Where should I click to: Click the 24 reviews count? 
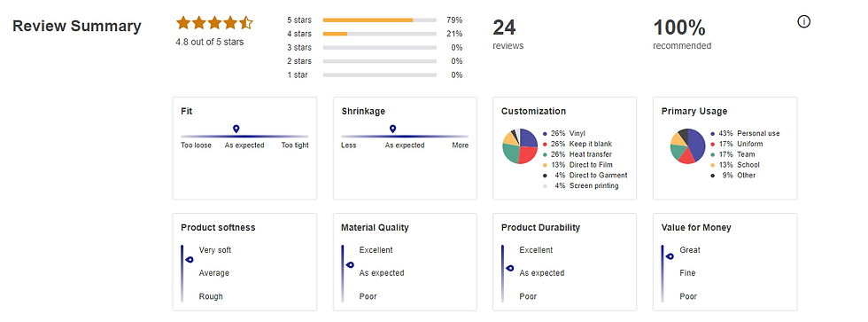coord(508,34)
